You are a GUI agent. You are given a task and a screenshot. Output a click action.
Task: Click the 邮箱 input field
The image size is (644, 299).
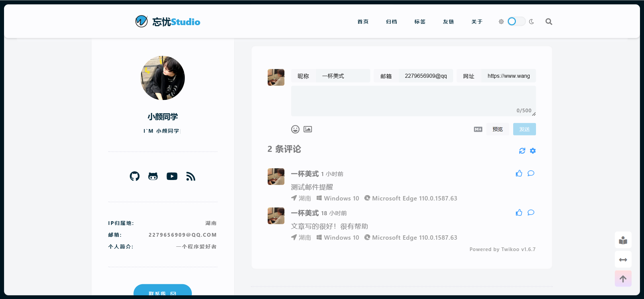(426, 76)
